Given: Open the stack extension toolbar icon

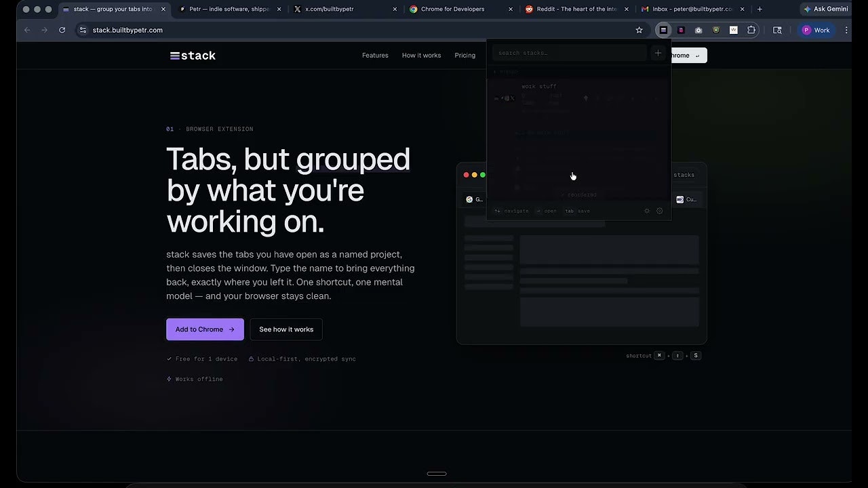Looking at the screenshot, I should pos(663,30).
